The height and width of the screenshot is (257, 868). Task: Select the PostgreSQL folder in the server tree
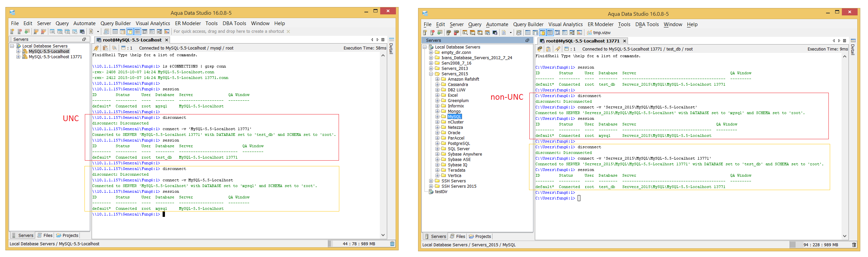coord(459,144)
